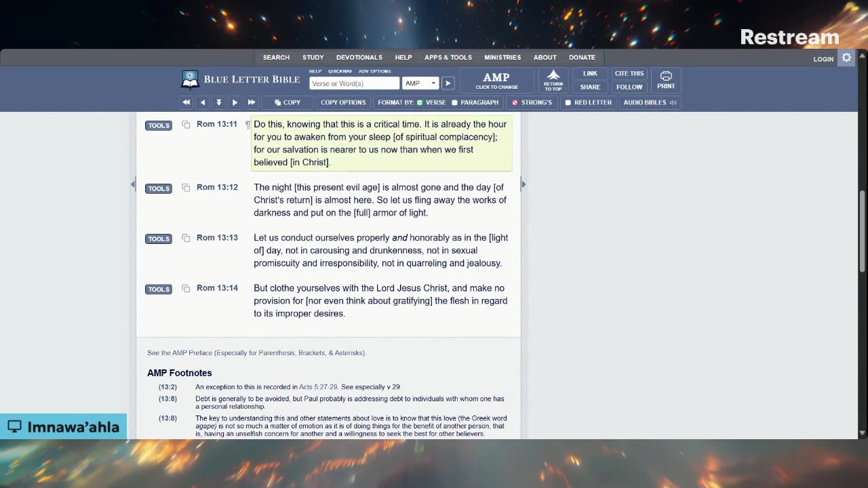Click Rom 13:11 verse reference
868x488 pixels.
tap(217, 124)
